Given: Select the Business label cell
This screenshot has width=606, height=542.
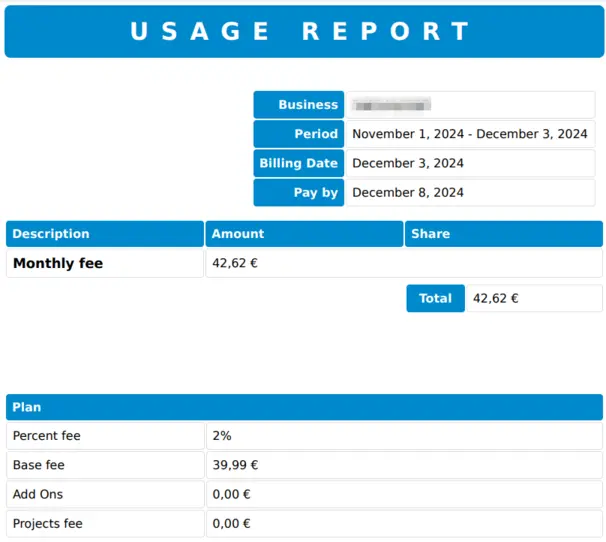Looking at the screenshot, I should pos(299,105).
